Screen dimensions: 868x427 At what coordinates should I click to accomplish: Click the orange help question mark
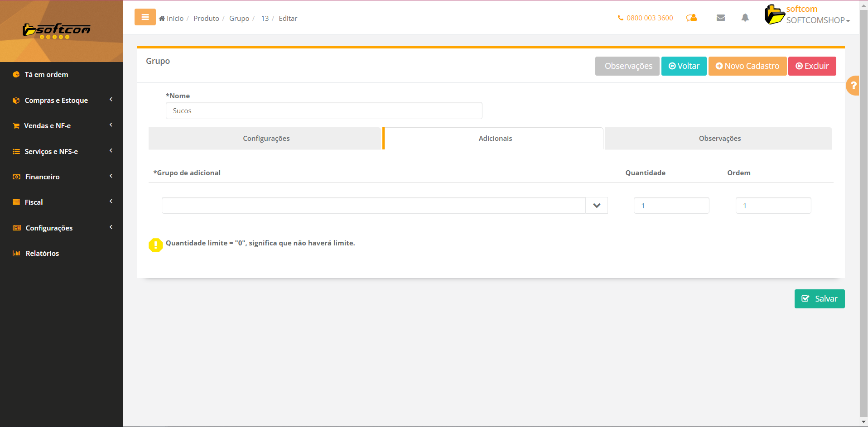point(853,86)
